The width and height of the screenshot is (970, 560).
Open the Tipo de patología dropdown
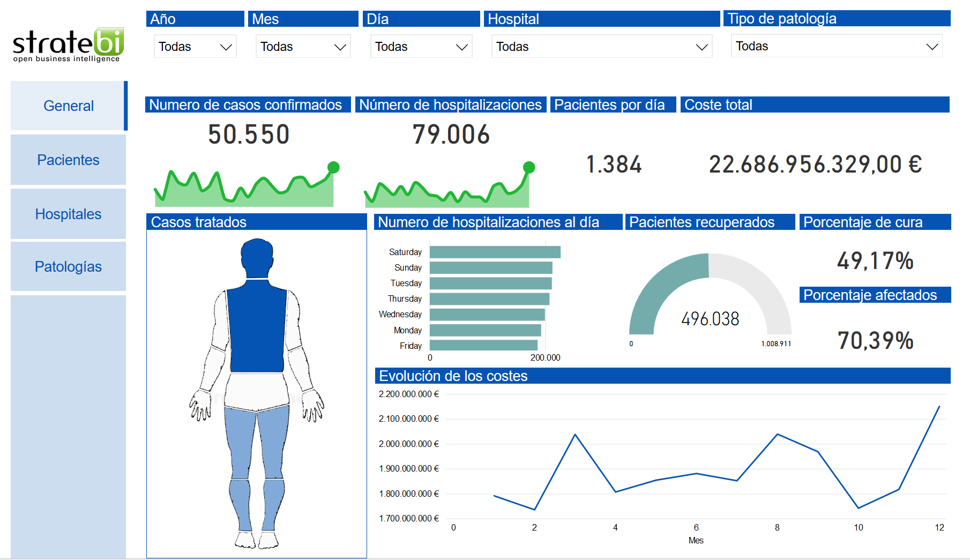(837, 46)
